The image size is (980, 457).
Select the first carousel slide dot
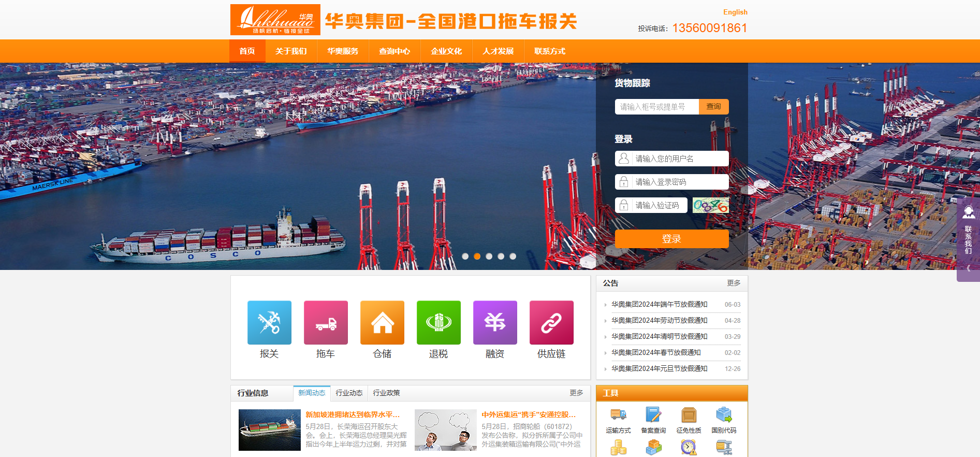click(465, 256)
